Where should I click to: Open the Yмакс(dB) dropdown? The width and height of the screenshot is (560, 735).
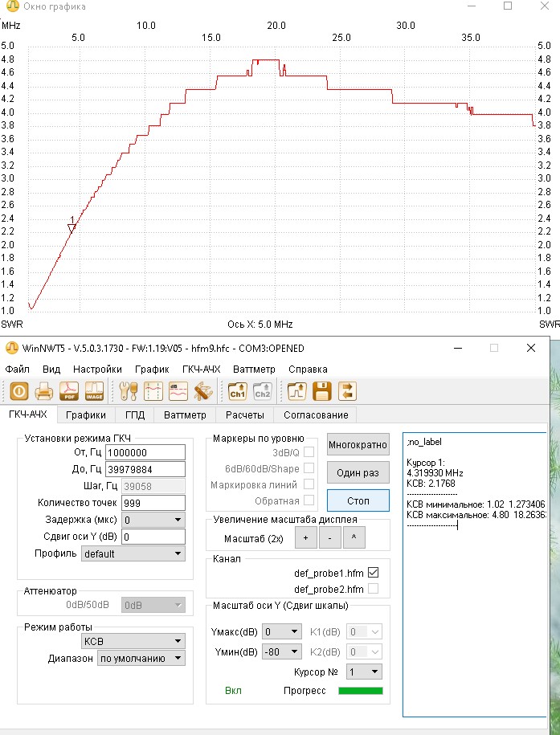coord(281,632)
